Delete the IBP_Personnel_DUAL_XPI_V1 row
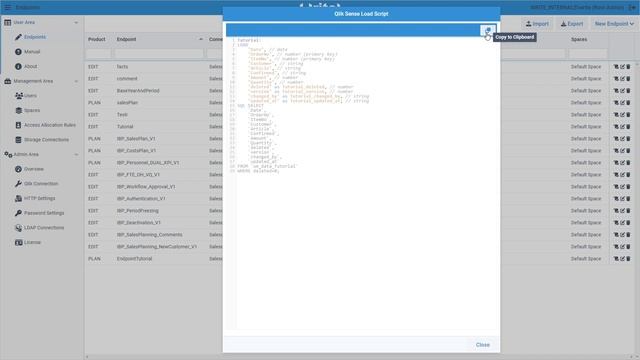This screenshot has height=360, width=640. point(629,163)
